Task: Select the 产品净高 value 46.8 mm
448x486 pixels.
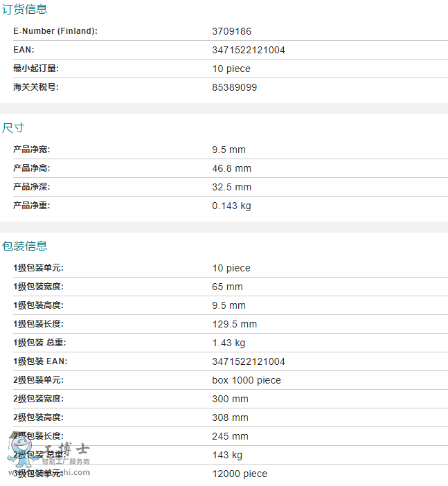Action: [x=231, y=168]
